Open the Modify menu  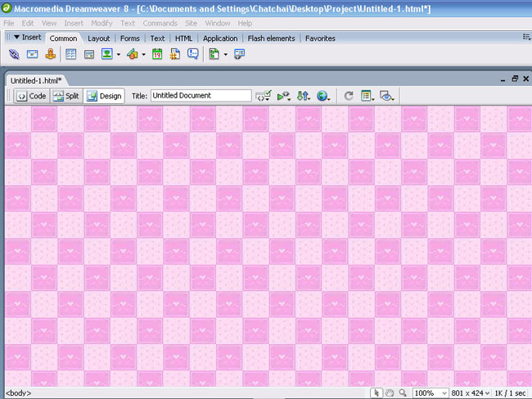click(x=101, y=23)
